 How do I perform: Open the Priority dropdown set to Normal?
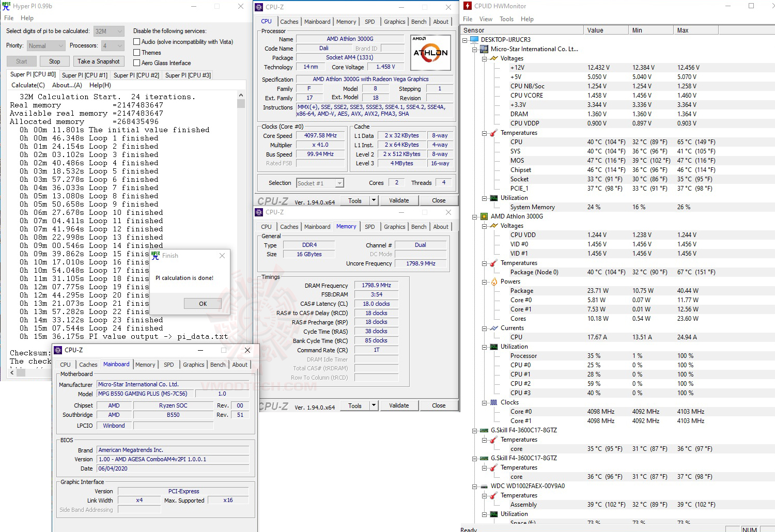click(46, 45)
